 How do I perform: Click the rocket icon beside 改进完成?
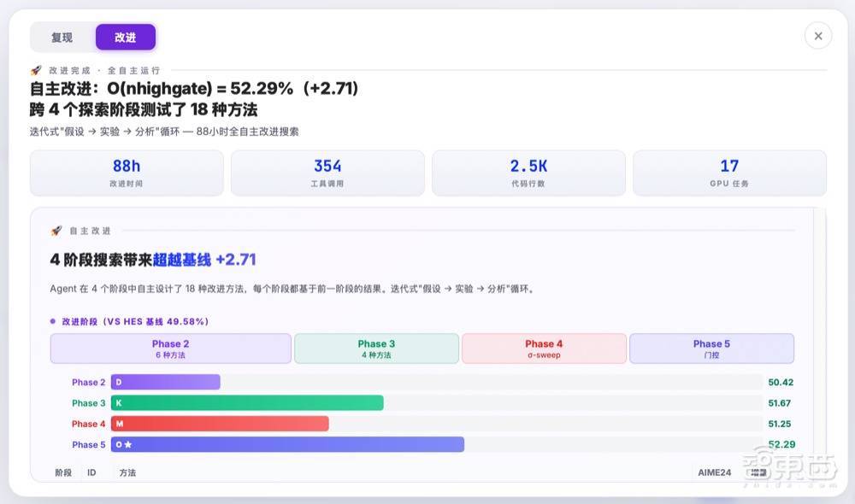point(36,70)
